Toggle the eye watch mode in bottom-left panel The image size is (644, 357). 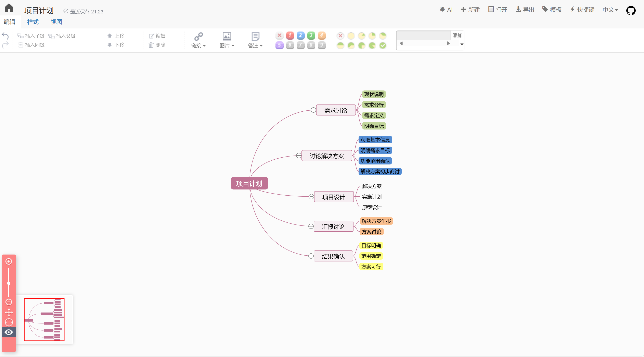[9, 332]
